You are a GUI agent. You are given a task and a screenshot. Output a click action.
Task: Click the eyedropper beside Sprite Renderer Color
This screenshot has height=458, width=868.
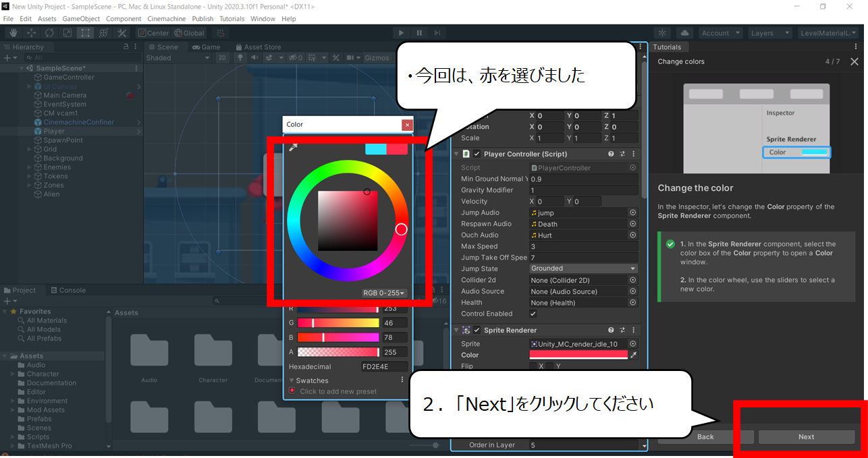(x=633, y=355)
